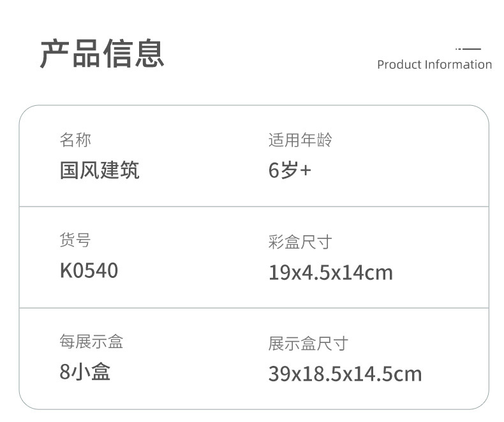Click the decorative dash above Product Information
This screenshot has height=422, width=504.
(x=469, y=48)
